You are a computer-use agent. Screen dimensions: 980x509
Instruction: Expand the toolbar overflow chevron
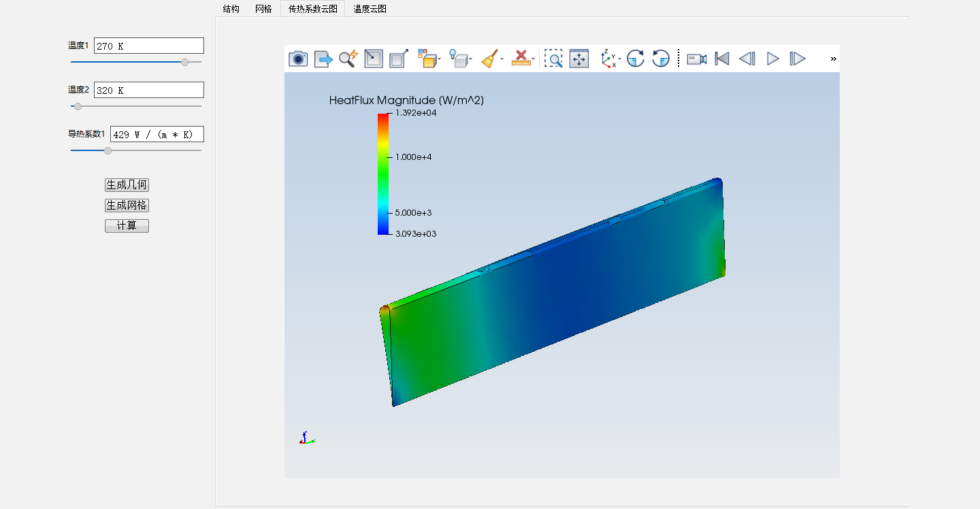[833, 59]
